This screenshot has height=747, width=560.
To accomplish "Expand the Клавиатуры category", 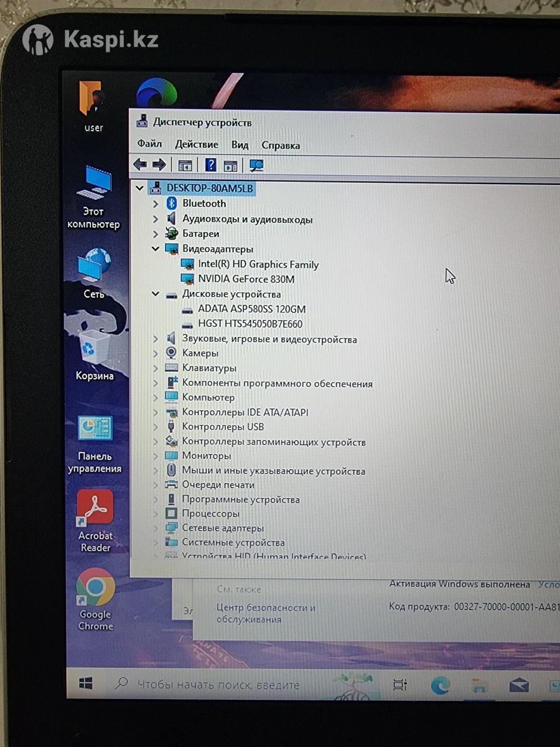I will click(156, 368).
